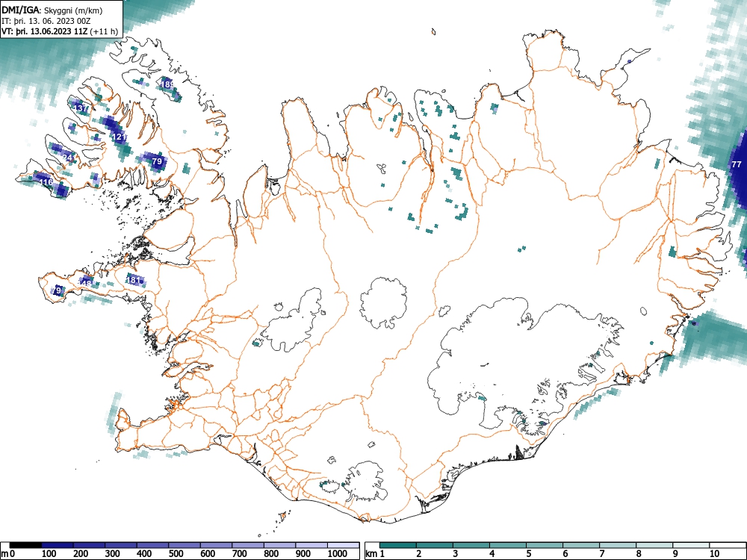
Task: Select the legend swatch between 400 and 500 m
Action: (x=152, y=545)
